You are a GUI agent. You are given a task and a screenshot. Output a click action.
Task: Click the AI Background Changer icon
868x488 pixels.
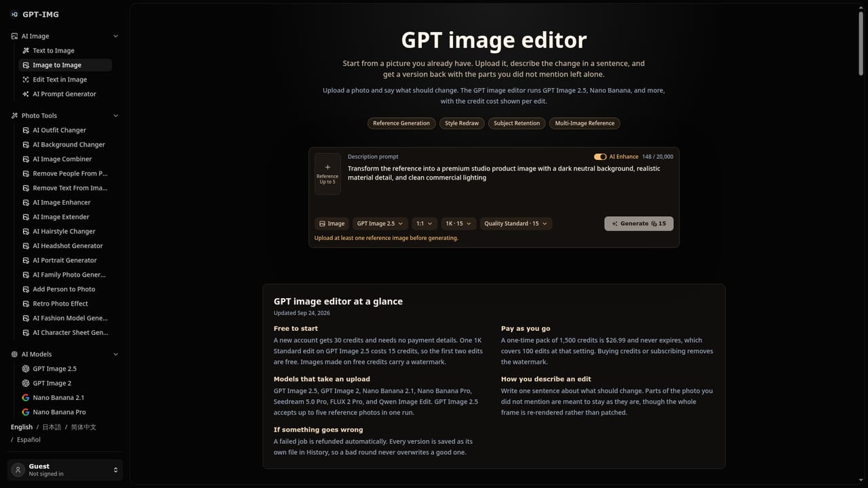(x=26, y=144)
